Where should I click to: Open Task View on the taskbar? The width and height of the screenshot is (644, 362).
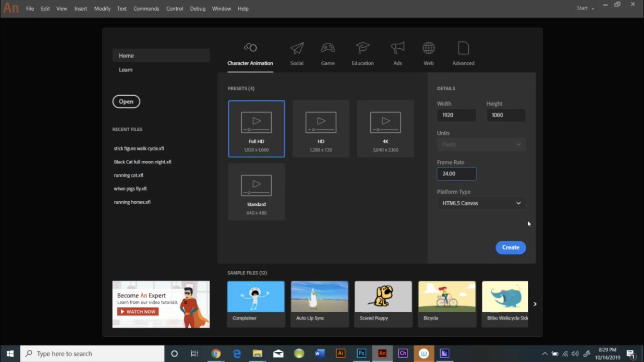195,354
